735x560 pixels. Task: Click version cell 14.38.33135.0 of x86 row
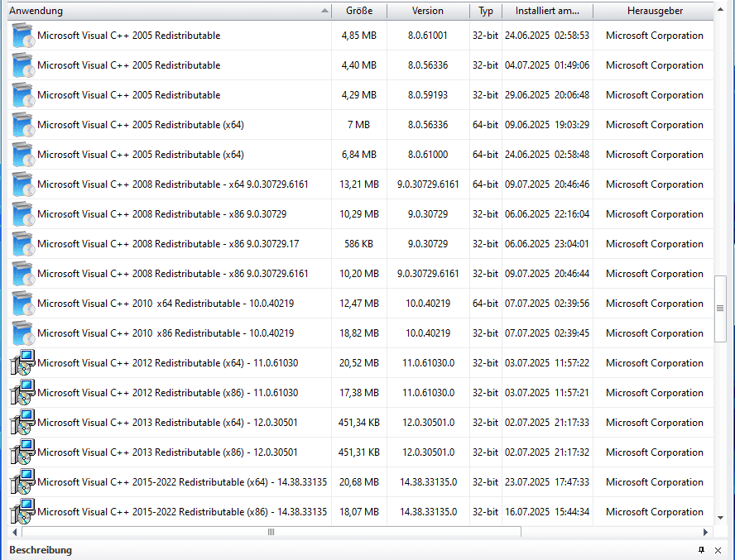[x=429, y=512]
